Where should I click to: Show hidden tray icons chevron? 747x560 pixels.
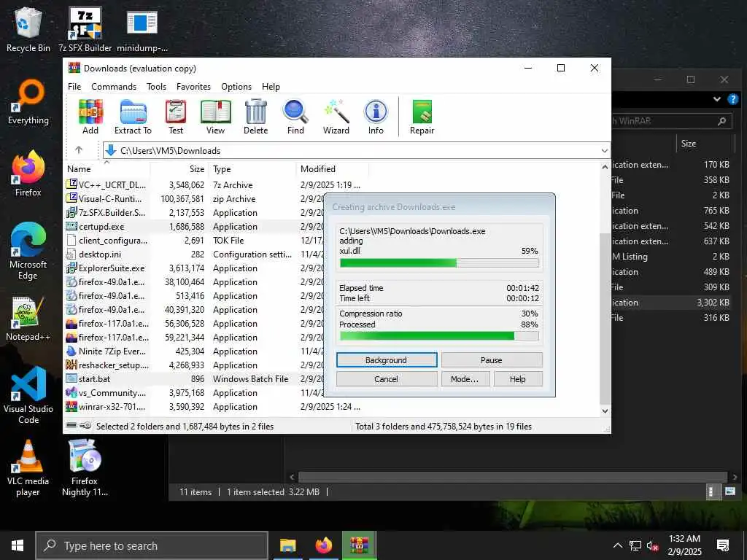[617, 545]
